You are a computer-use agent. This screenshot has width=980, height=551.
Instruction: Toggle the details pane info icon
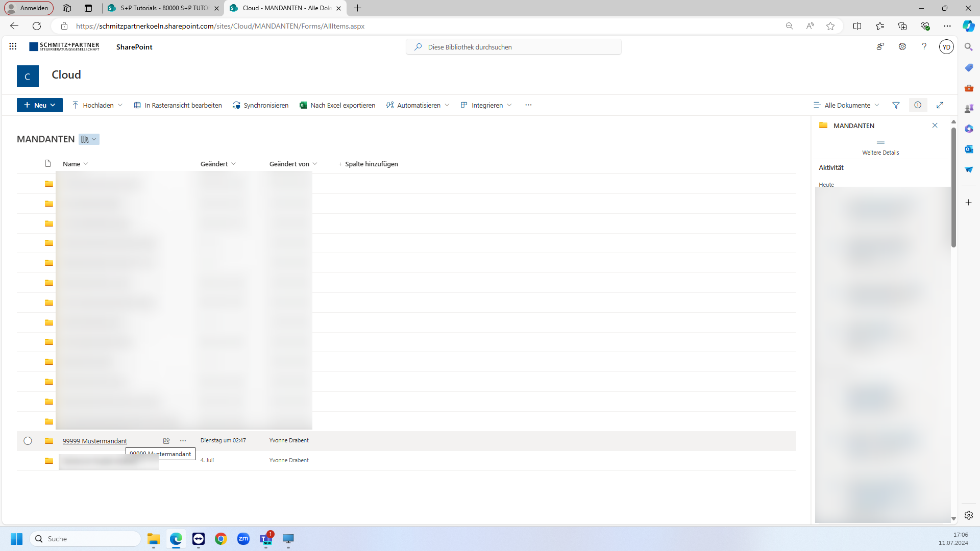[918, 105]
